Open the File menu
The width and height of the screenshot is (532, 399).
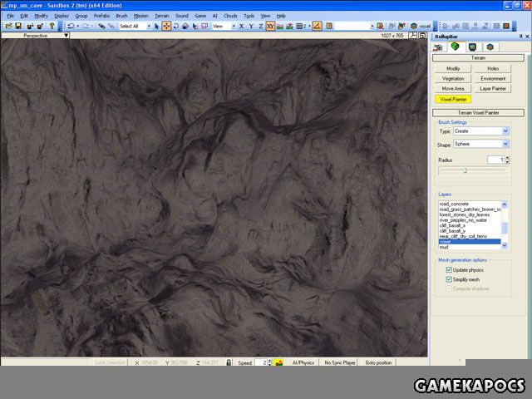(x=11, y=16)
